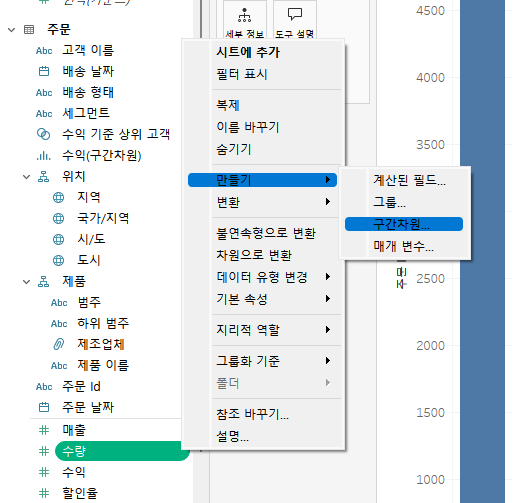Click the number icon beside 수익
This screenshot has width=530, height=503.
coord(44,472)
